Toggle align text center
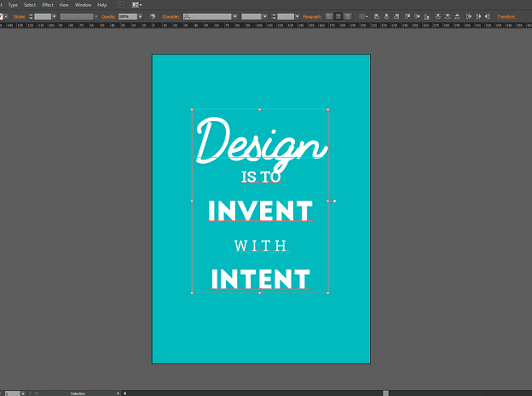This screenshot has width=532, height=396. (338, 16)
